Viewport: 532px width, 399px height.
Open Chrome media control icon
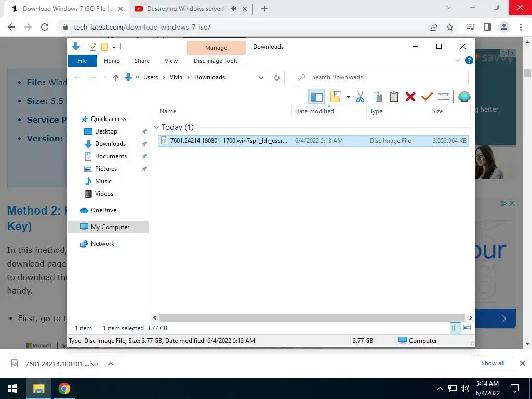pyautogui.click(x=470, y=27)
